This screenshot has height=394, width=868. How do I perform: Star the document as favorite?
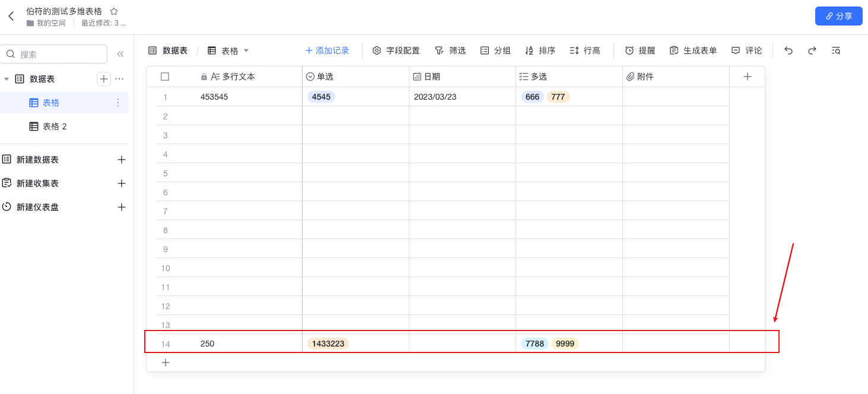click(114, 11)
